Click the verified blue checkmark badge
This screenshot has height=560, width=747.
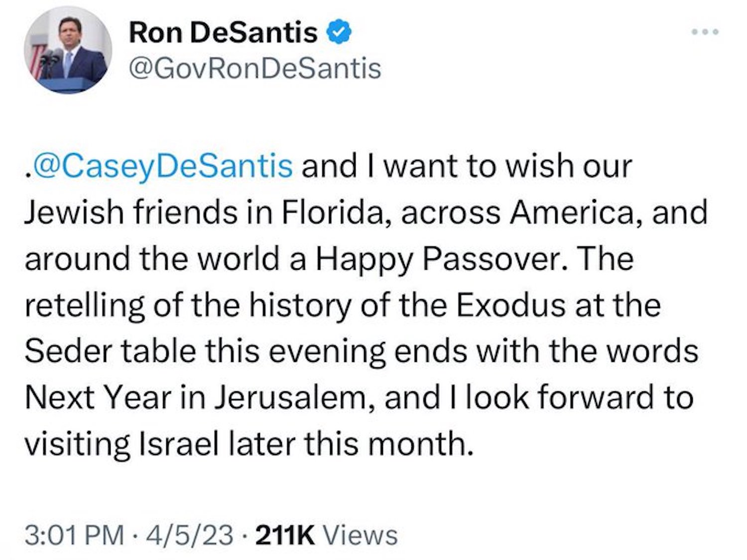coord(339,33)
